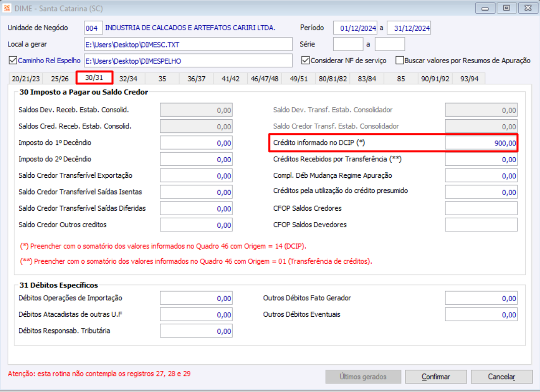Image resolution: width=540 pixels, height=392 pixels.
Task: Toggle Considerar NF de serviço checkbox
Action: point(305,61)
